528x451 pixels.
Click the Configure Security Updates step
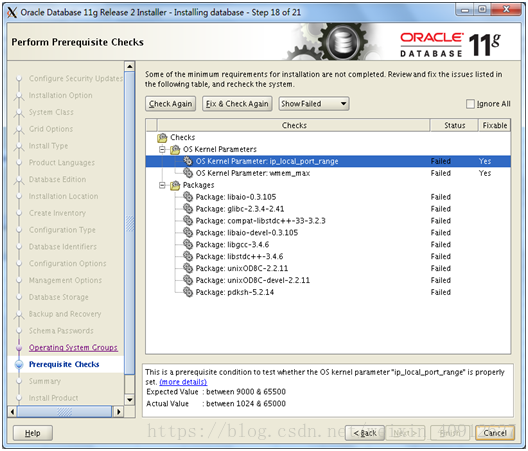76,78
